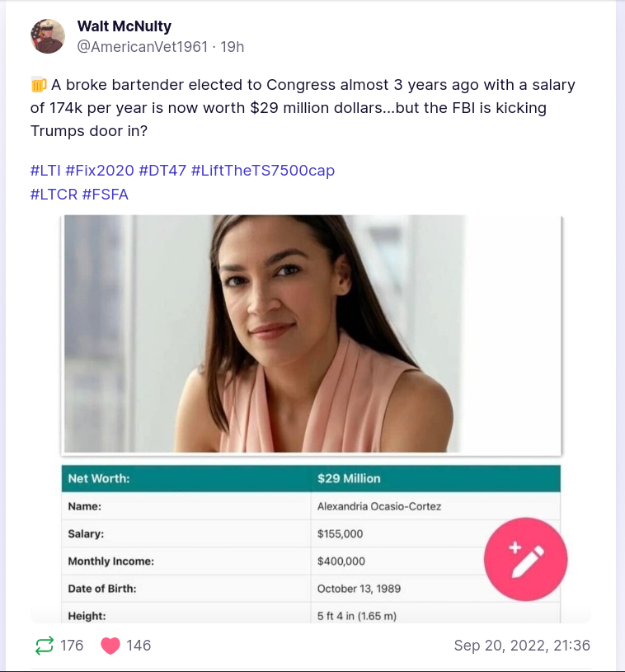The image size is (625, 672).
Task: Open the #FSFA hashtag link
Action: click(x=106, y=195)
